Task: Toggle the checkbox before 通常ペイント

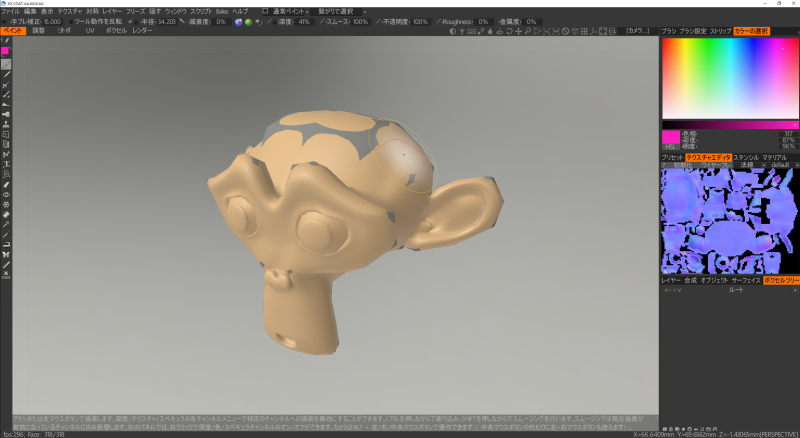Action: point(265,11)
